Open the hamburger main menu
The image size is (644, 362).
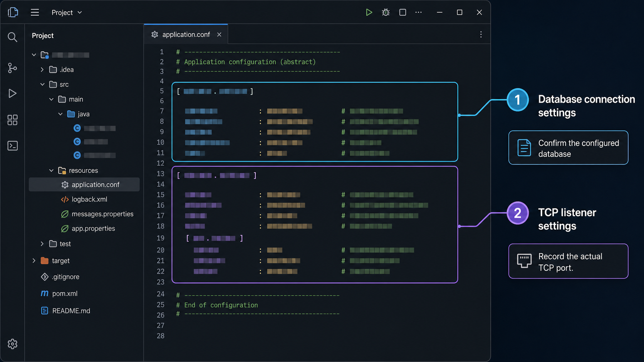coord(35,12)
